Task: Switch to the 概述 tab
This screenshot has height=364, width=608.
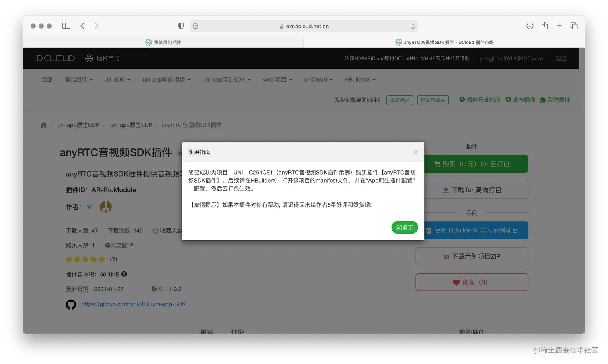Action: click(207, 331)
